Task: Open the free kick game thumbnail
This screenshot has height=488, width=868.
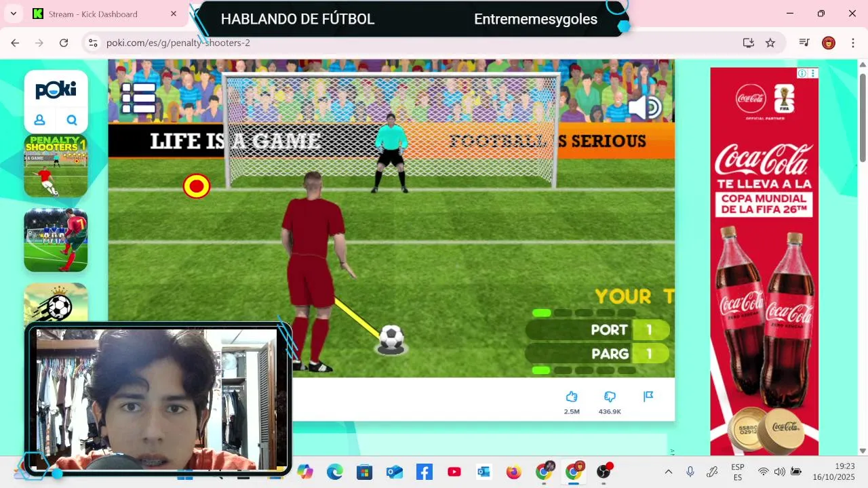Action: (56, 240)
